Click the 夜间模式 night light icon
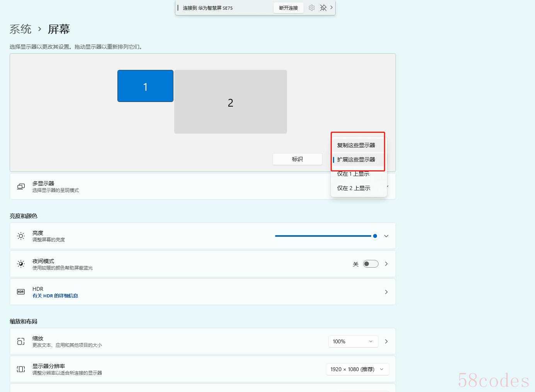The image size is (535, 392). click(21, 264)
